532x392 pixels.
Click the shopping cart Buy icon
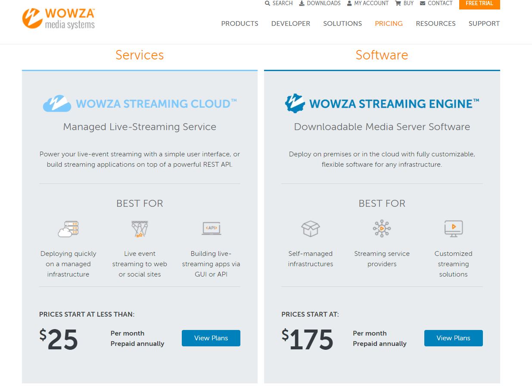[x=398, y=3]
